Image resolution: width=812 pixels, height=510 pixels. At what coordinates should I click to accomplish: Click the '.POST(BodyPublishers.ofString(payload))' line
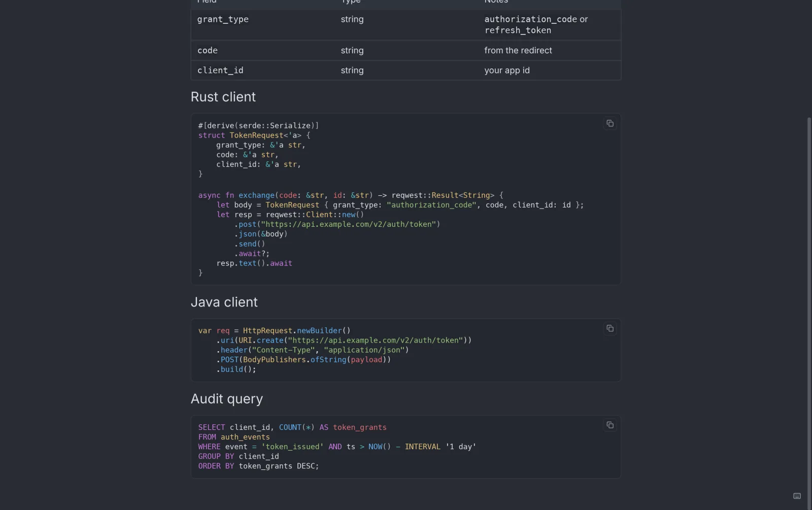[x=303, y=360]
